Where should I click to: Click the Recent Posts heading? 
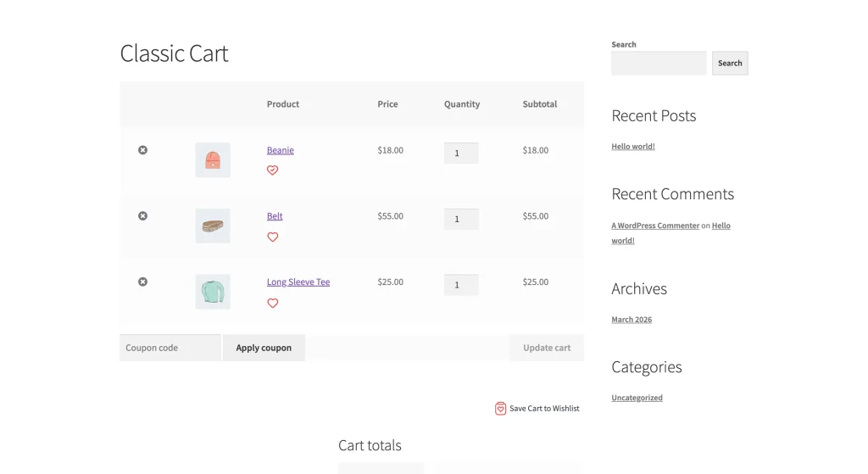pos(654,115)
